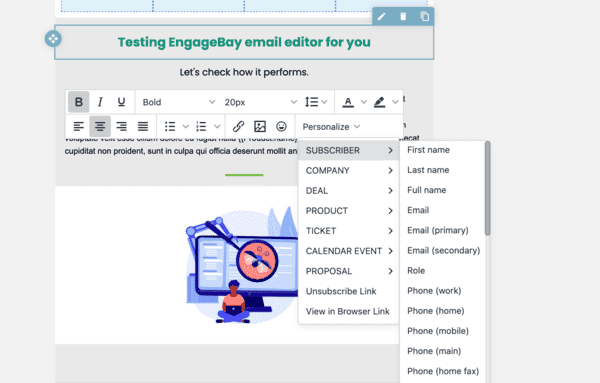The width and height of the screenshot is (600, 383).
Task: Expand the text color dropdown arrow
Action: point(364,102)
